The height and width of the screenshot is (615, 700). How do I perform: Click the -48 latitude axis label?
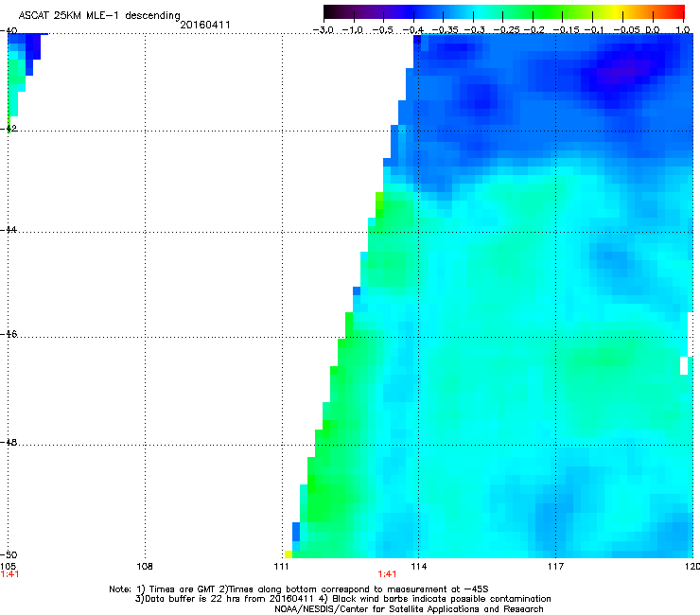tap(9, 443)
